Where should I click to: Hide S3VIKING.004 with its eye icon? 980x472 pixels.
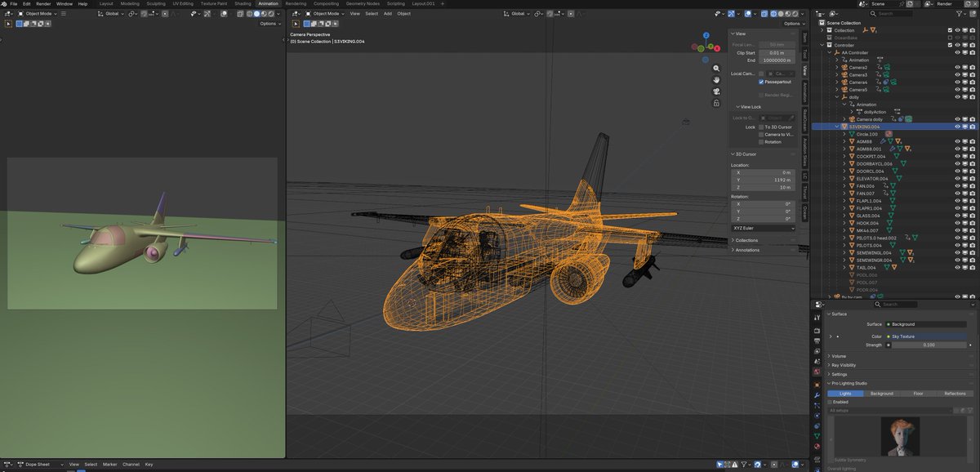pos(957,127)
